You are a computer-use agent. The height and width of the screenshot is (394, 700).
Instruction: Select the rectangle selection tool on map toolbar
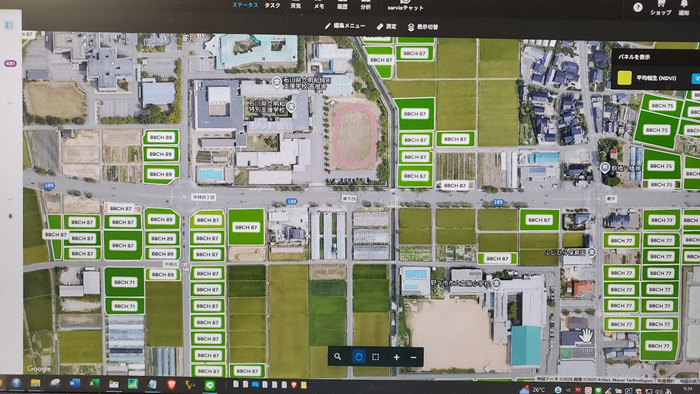375,357
